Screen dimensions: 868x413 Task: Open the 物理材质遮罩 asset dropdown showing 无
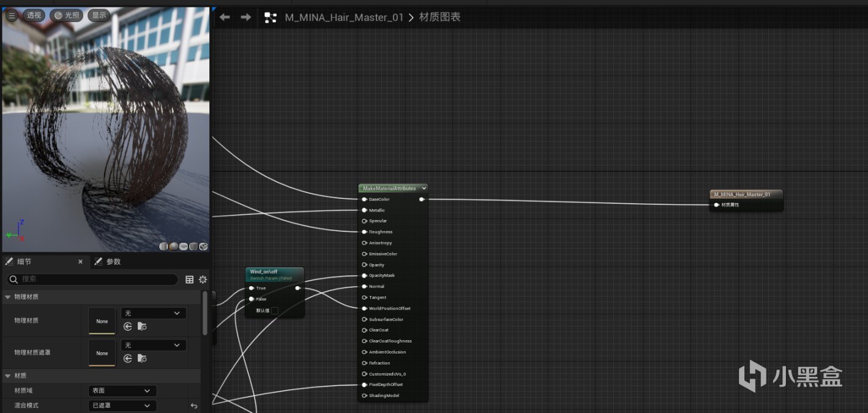pos(154,345)
